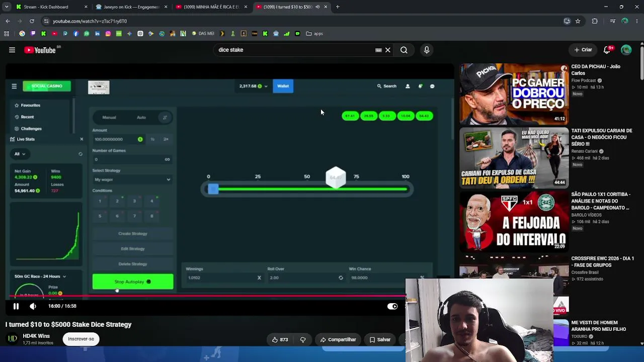Open the Criar create menu

click(583, 50)
